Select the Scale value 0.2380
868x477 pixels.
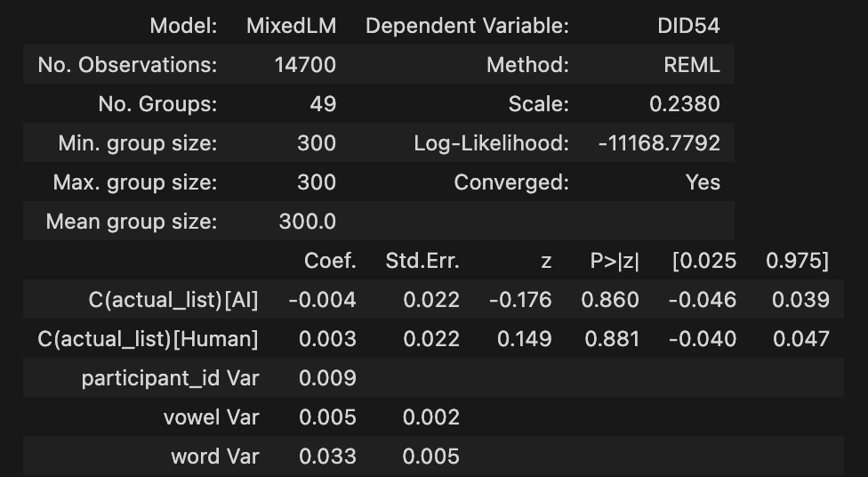pyautogui.click(x=684, y=104)
